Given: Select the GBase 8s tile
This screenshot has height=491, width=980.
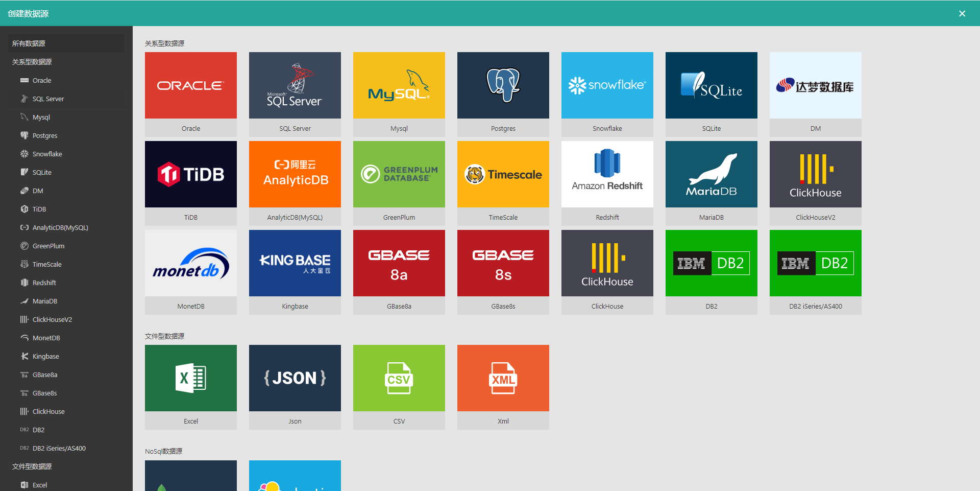Looking at the screenshot, I should 503,272.
